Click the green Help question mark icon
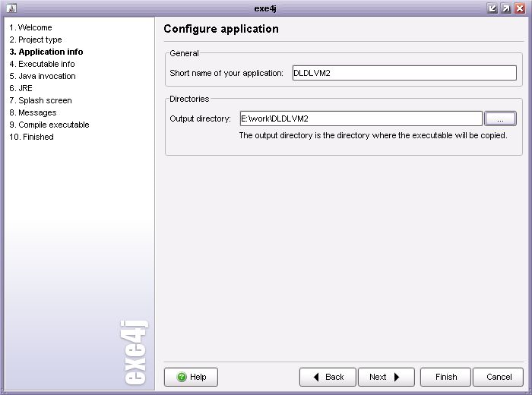 [x=182, y=377]
